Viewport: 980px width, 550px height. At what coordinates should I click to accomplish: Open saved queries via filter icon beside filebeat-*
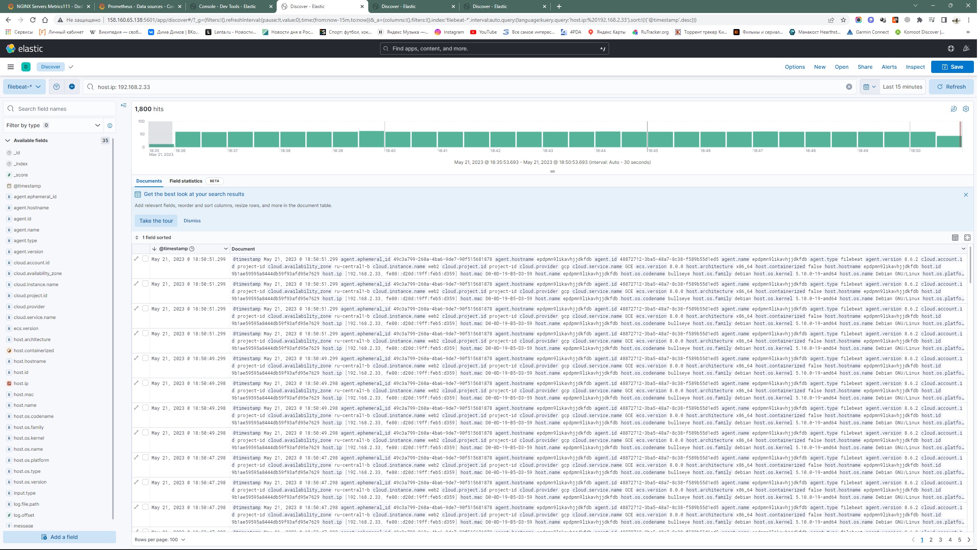[56, 86]
